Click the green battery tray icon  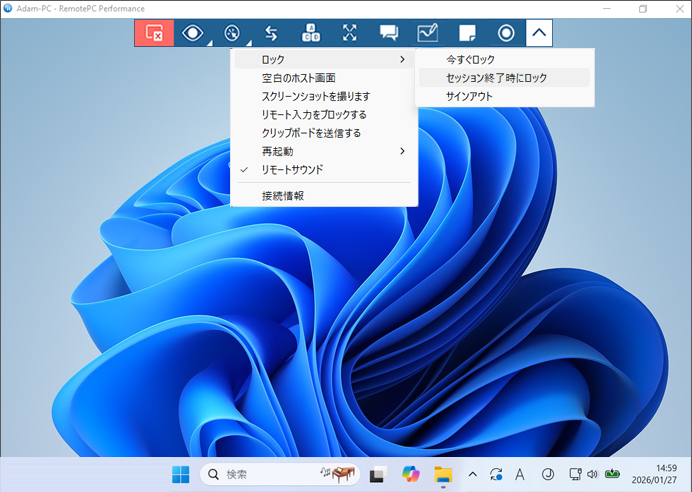tap(612, 474)
